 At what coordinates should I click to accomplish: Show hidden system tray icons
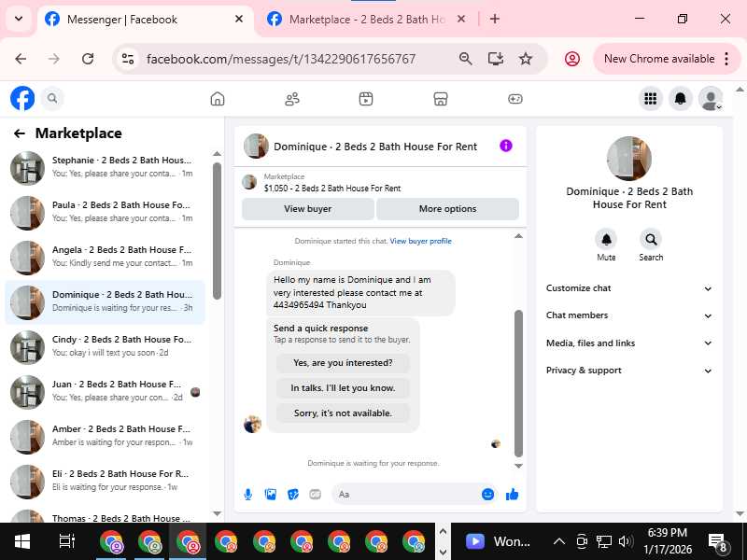(558, 541)
